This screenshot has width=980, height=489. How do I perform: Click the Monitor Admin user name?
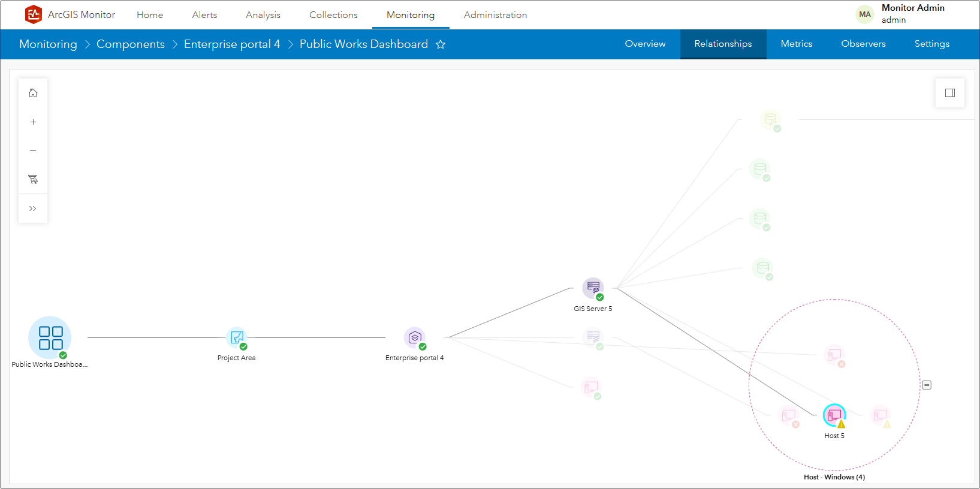click(913, 8)
